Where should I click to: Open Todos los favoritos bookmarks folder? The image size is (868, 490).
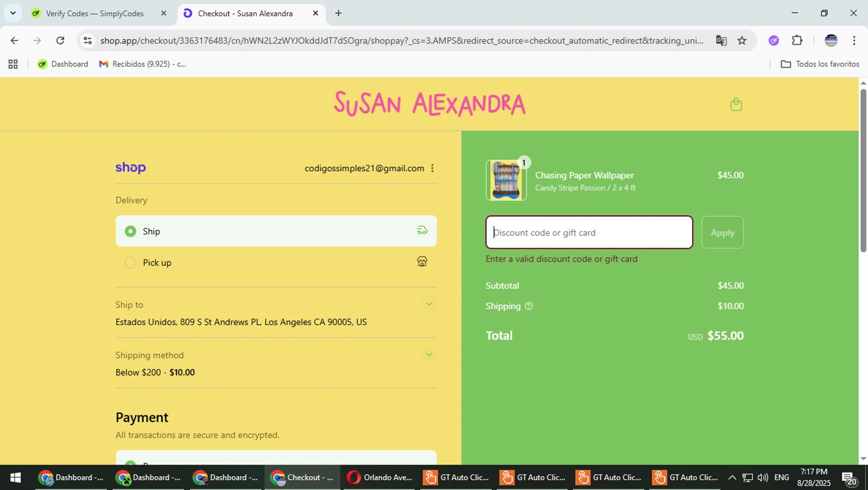pos(820,64)
